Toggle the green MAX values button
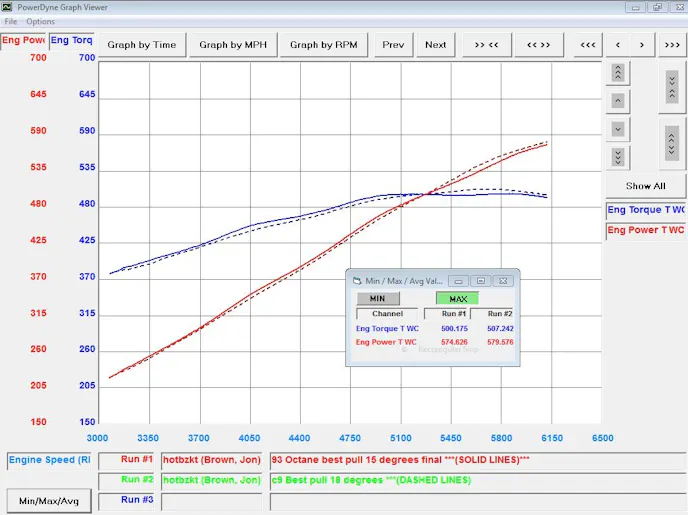The image size is (688, 515). 457,298
